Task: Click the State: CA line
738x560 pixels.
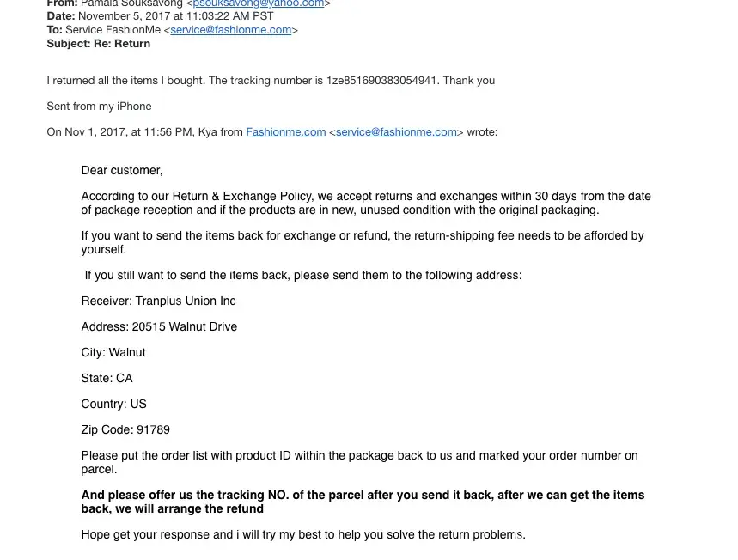Action: pyautogui.click(x=107, y=379)
